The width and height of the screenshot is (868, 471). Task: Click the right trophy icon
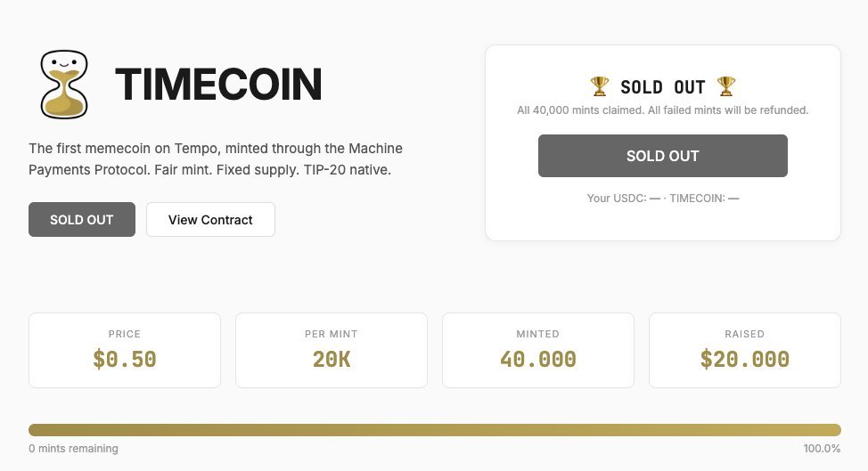(726, 86)
